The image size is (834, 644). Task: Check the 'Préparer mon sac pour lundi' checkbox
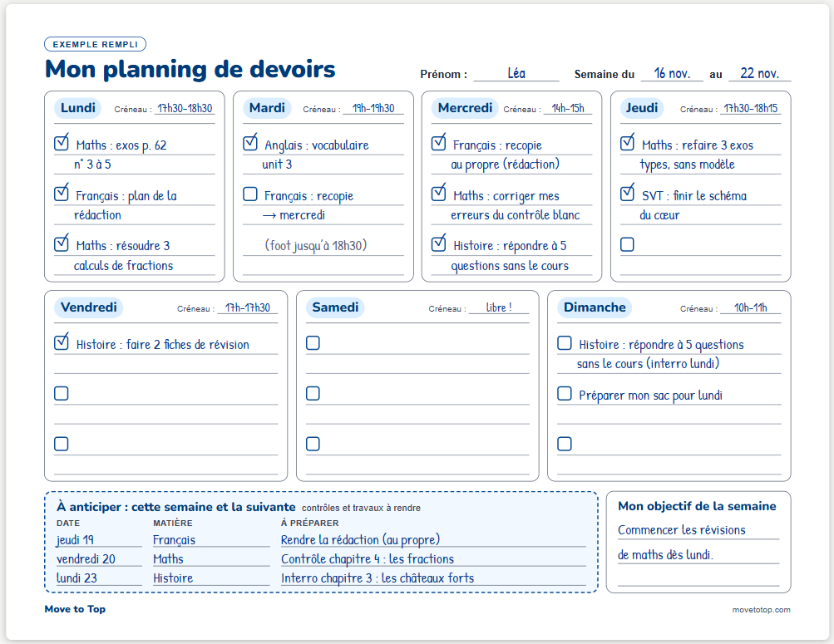click(565, 393)
